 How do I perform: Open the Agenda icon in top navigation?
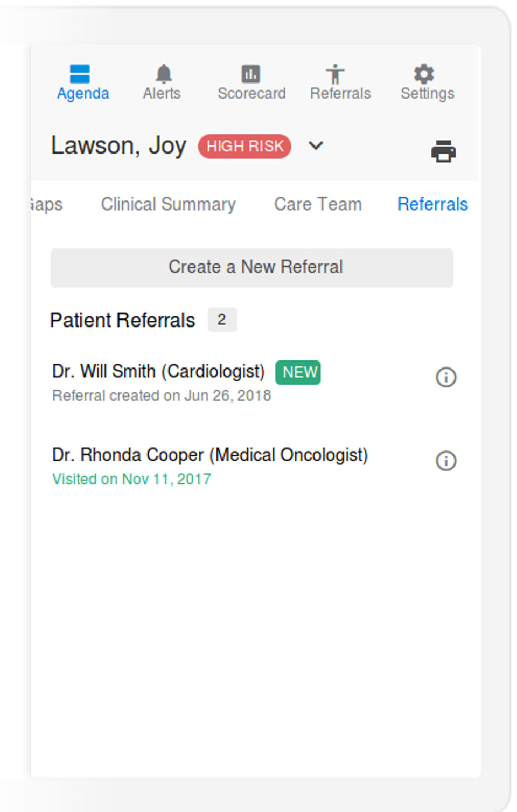(80, 74)
